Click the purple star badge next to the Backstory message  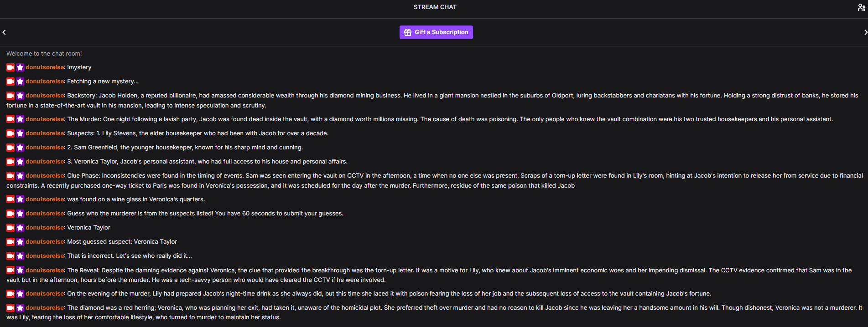click(x=20, y=96)
